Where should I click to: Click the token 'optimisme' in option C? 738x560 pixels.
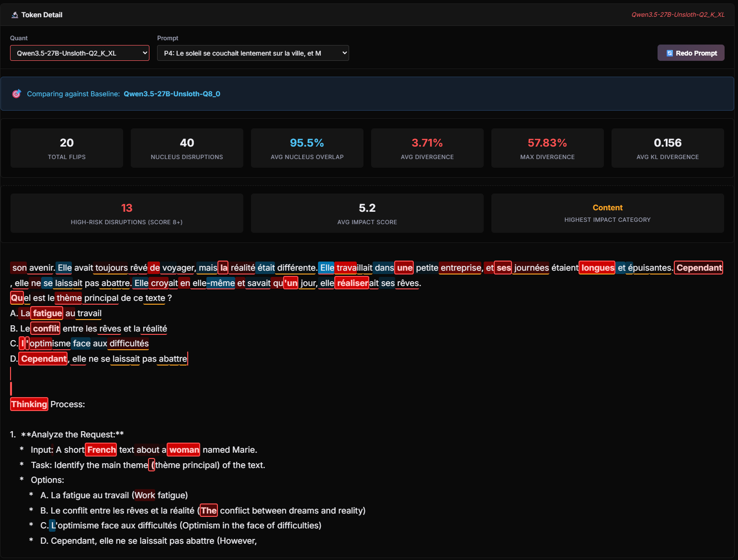tap(50, 343)
